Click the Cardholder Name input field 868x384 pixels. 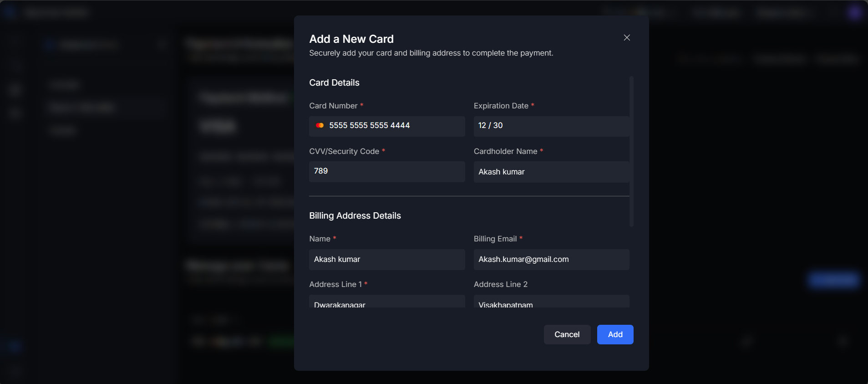(x=551, y=172)
